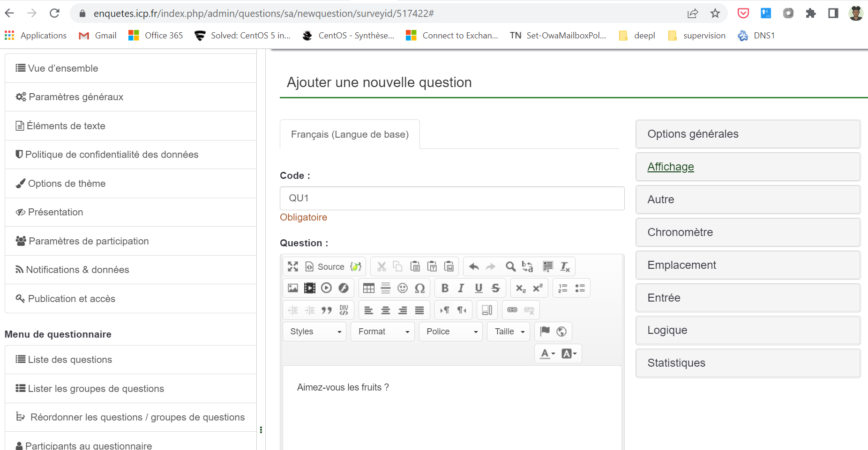Screen dimensions: 868x450
Task: Insert an image with the image icon
Action: (x=293, y=288)
